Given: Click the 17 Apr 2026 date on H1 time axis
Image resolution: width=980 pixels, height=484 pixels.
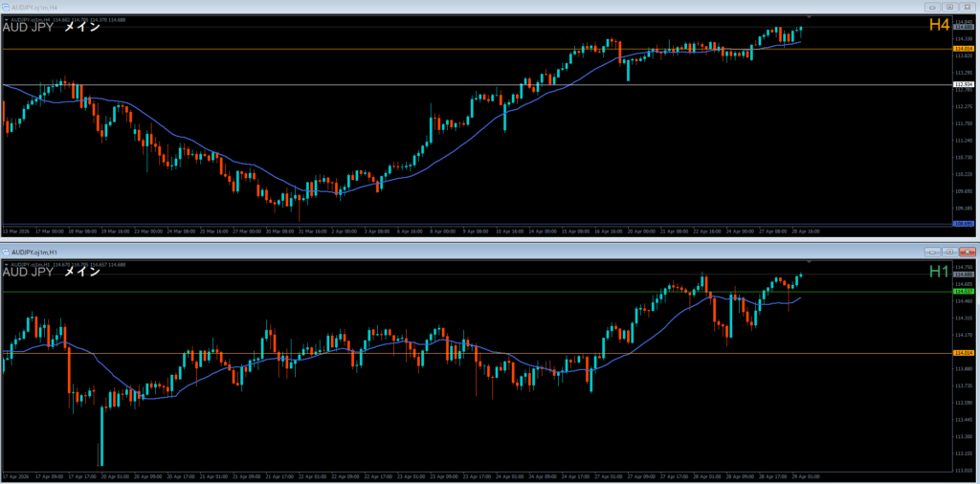Looking at the screenshot, I should [x=19, y=475].
